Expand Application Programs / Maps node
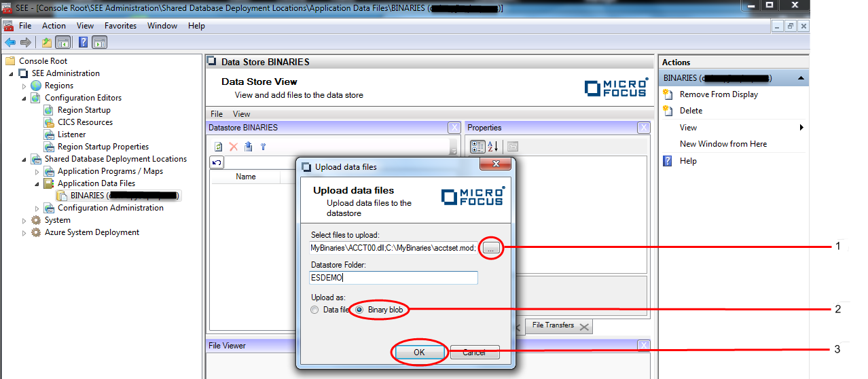This screenshot has width=868, height=379. [x=37, y=171]
